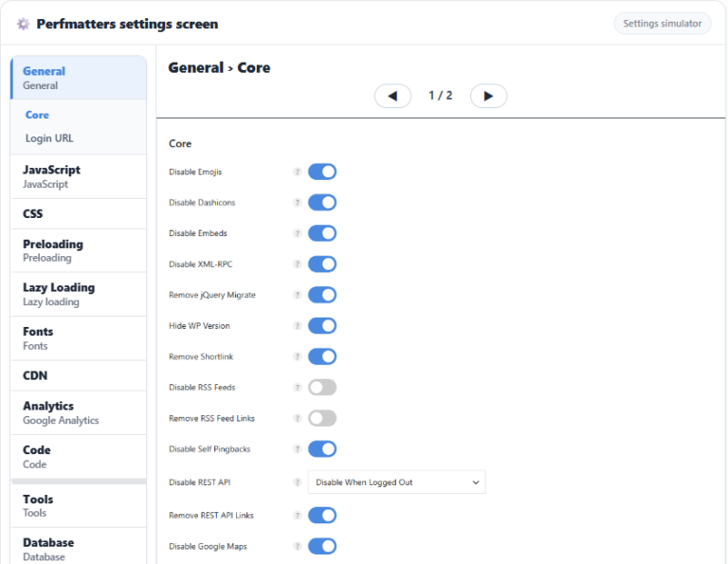Open help icon for Remove jQuery Migrate
The image size is (728, 564).
click(298, 295)
